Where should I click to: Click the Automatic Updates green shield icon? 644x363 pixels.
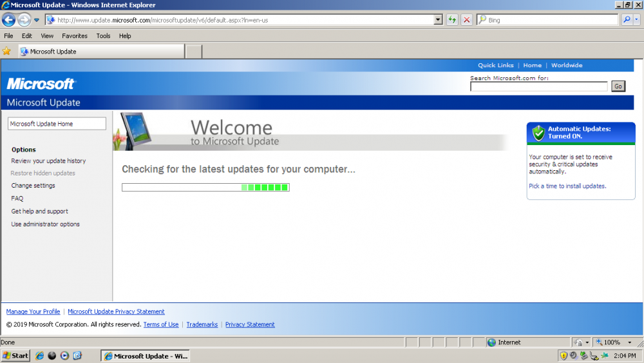coord(538,133)
